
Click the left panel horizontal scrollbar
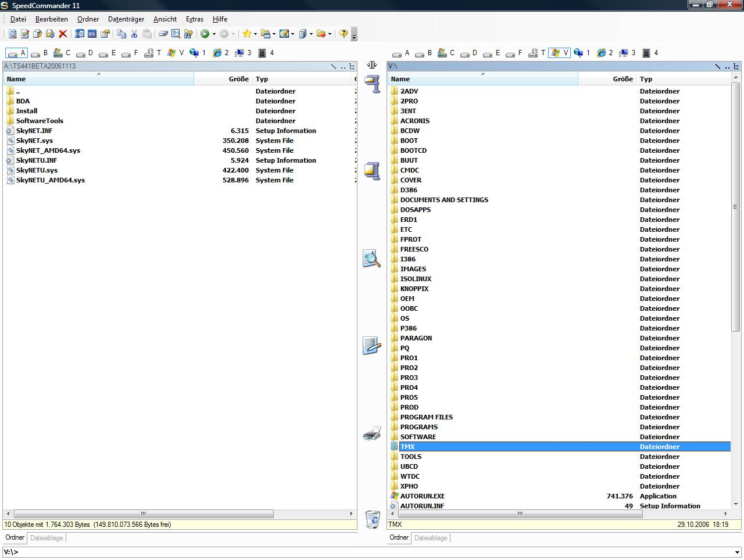click(x=144, y=514)
